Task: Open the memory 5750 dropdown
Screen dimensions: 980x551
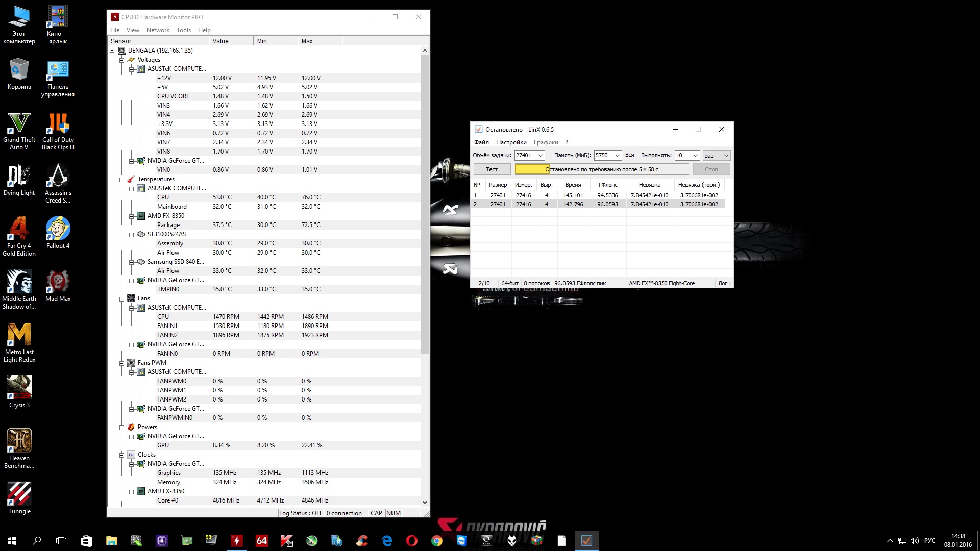Action: pyautogui.click(x=617, y=155)
